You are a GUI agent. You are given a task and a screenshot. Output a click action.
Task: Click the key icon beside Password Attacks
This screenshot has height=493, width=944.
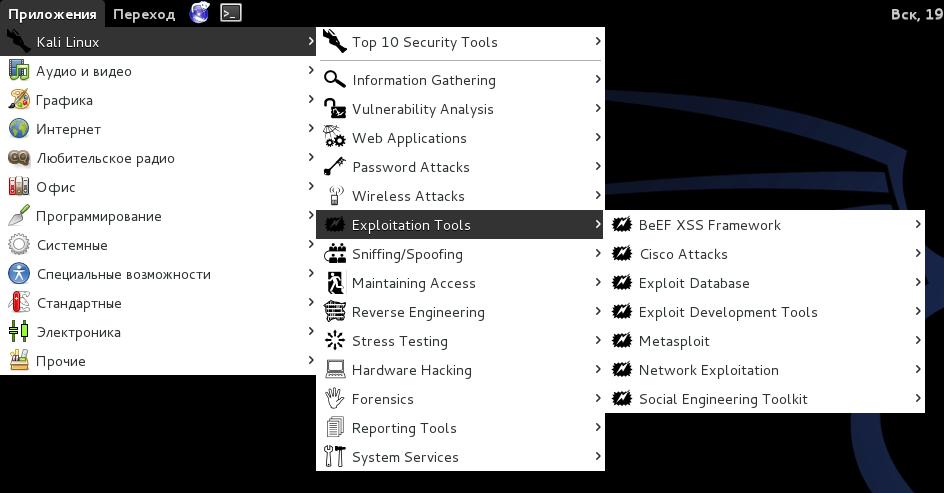335,167
